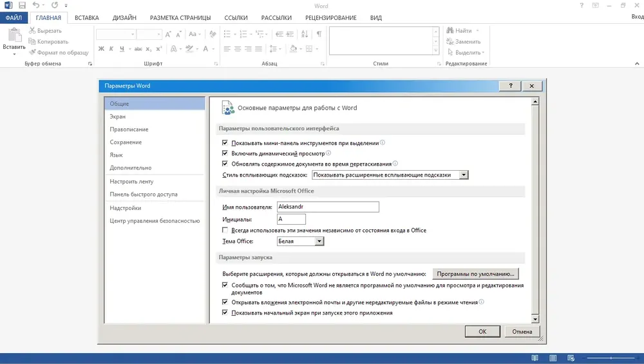This screenshot has height=364, width=644.
Task: Switch to the ВСТАВКА tab
Action: pyautogui.click(x=87, y=17)
